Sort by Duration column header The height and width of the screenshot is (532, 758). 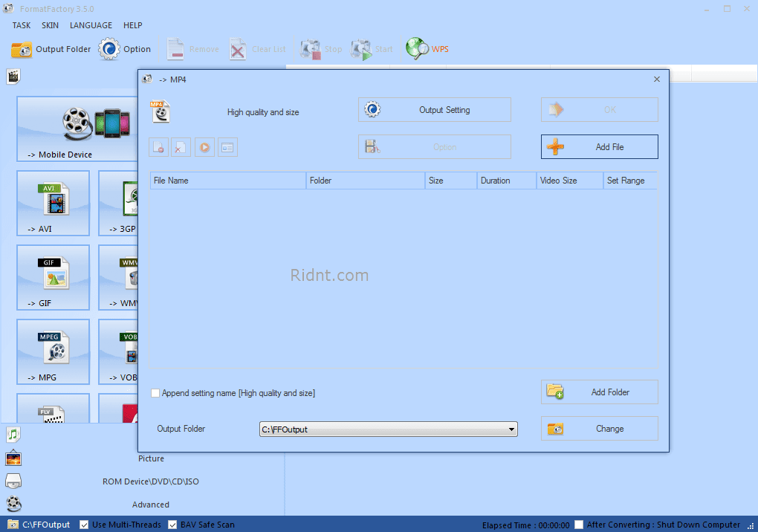point(507,181)
